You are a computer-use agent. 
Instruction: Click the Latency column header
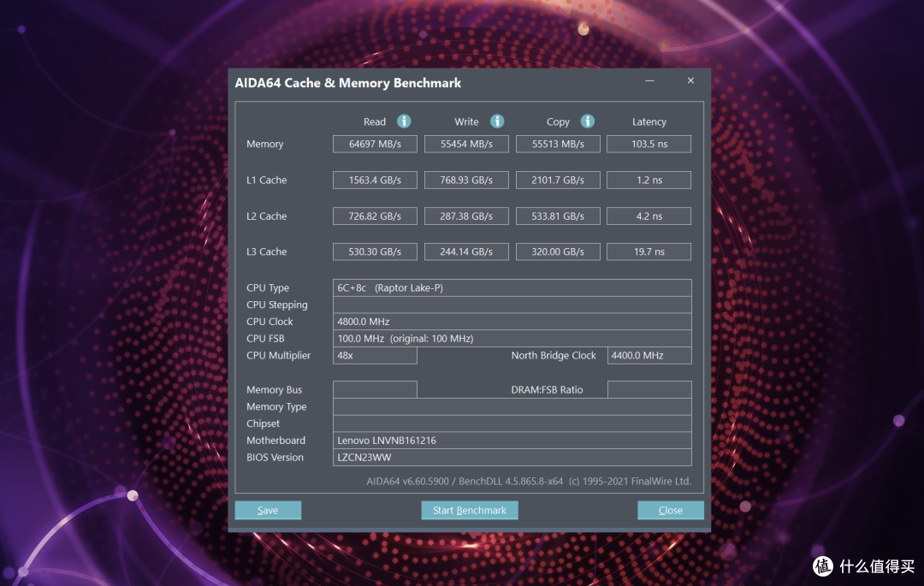click(x=649, y=122)
